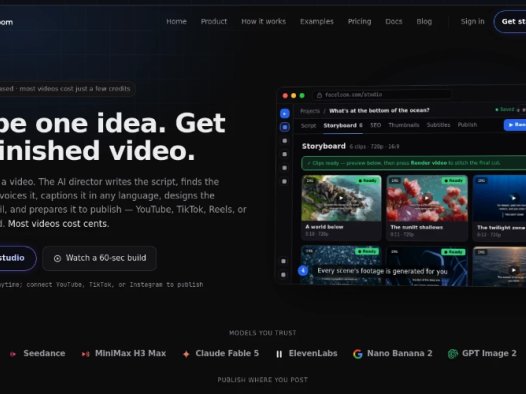Screen dimensions: 526x394
Task: Click the 'What's at the bottom of the ocean?' title
Action: pos(379,111)
